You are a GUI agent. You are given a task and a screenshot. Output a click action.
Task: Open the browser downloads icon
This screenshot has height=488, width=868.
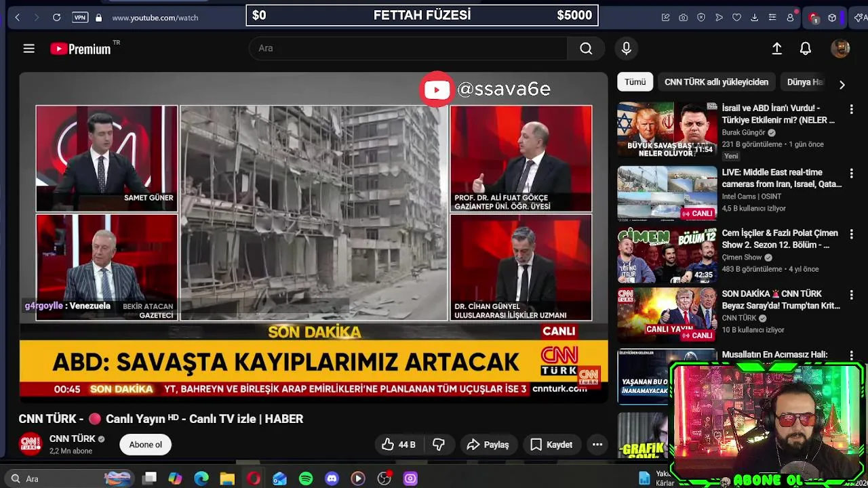click(x=754, y=18)
